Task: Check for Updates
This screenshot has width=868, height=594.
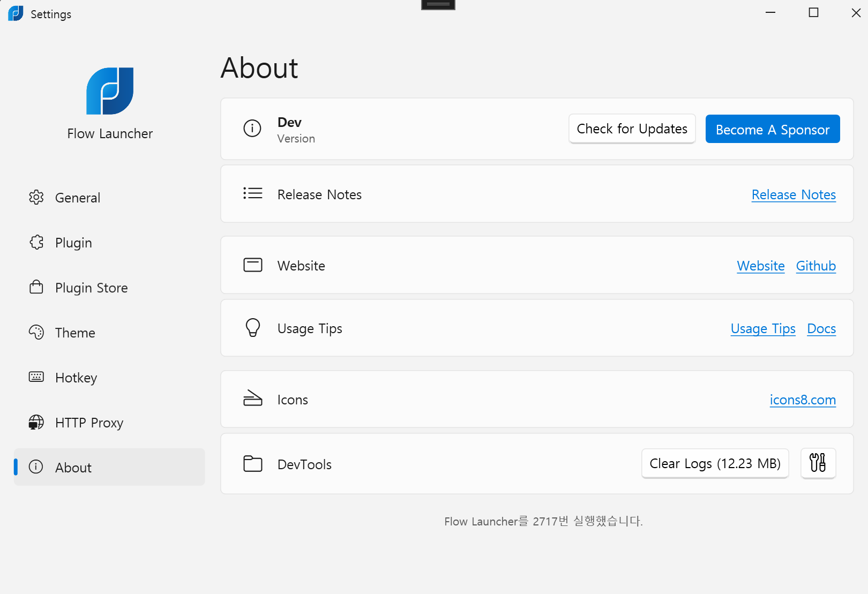Action: coord(632,129)
